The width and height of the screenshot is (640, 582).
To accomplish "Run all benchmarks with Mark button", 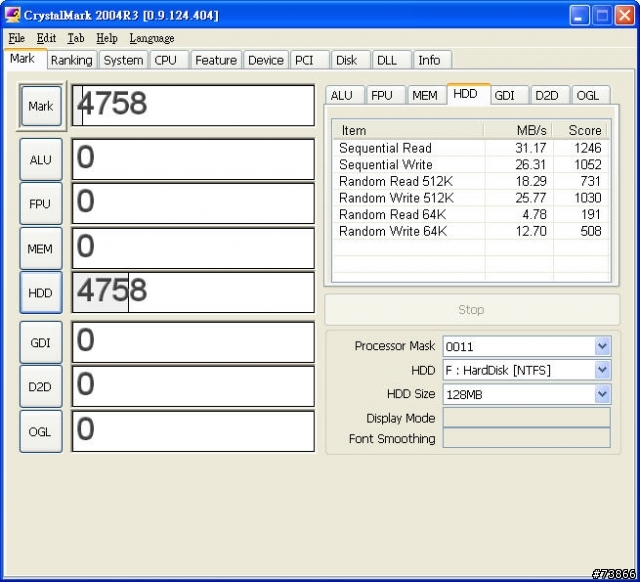I will point(41,106).
